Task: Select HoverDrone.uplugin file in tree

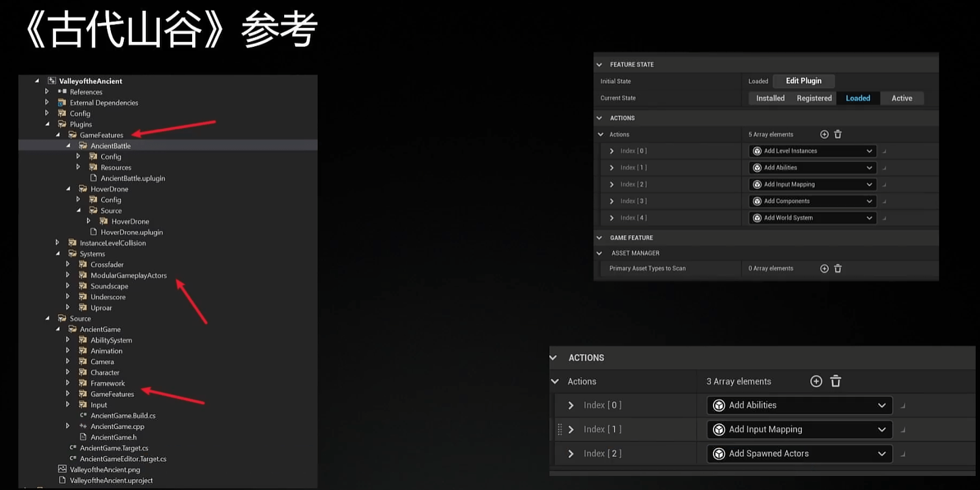Action: 131,232
